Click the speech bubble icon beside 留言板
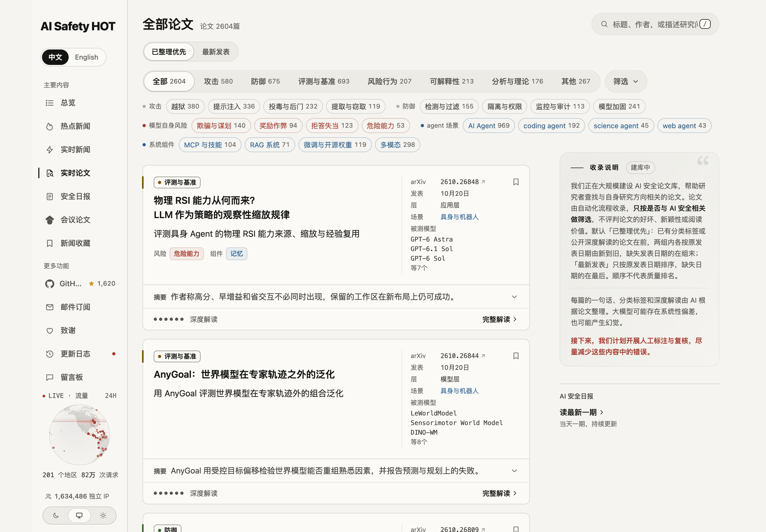This screenshot has width=766, height=532. (50, 378)
